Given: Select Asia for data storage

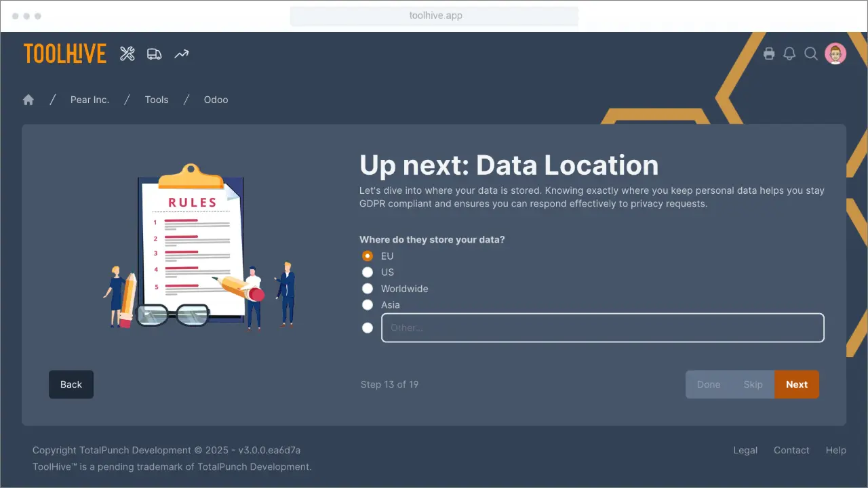Looking at the screenshot, I should click(x=367, y=304).
